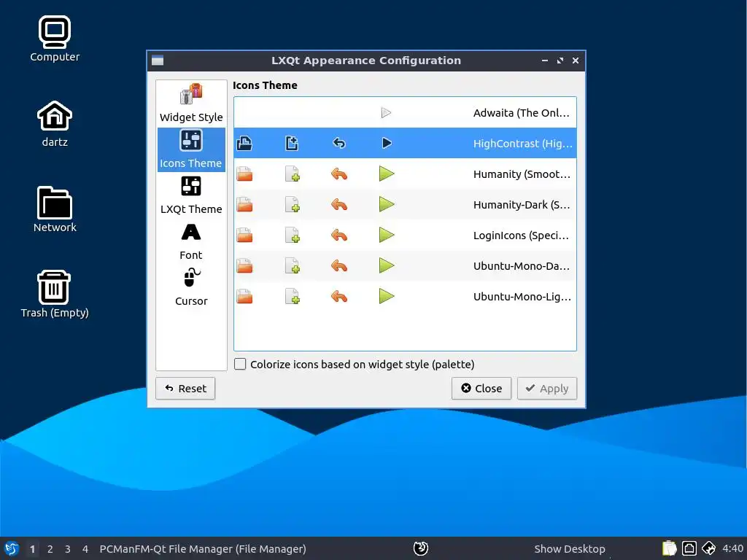Viewport: 747px width, 560px height.
Task: Minimize the LXQt Appearance Configuration window
Action: click(544, 61)
